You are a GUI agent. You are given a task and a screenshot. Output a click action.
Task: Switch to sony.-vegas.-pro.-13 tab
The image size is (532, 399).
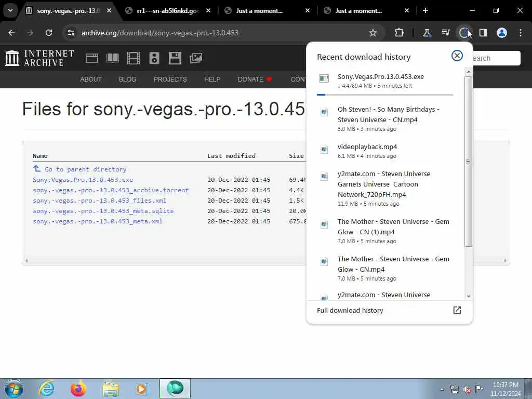point(68,11)
